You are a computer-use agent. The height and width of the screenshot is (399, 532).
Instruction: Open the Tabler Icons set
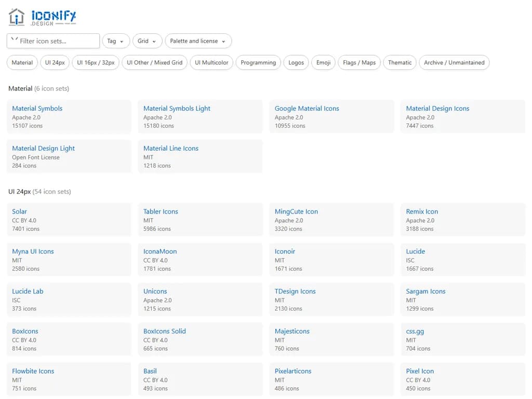coord(160,211)
